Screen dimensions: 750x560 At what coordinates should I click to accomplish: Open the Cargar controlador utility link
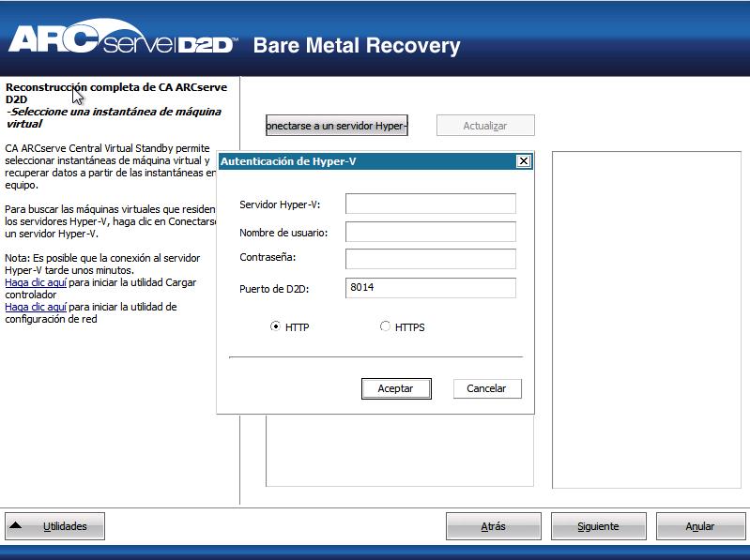[36, 282]
